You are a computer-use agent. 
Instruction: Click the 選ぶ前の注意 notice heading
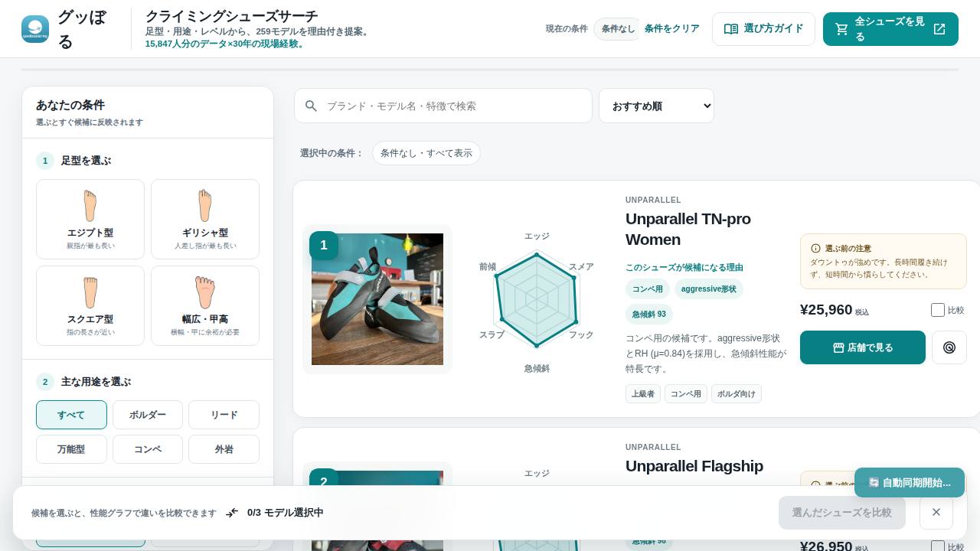click(x=848, y=249)
